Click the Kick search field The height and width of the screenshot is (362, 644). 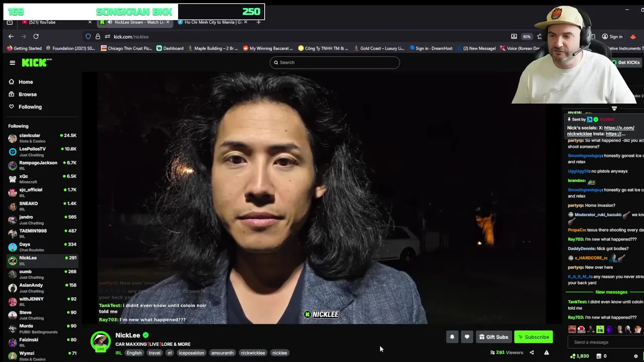tap(335, 62)
